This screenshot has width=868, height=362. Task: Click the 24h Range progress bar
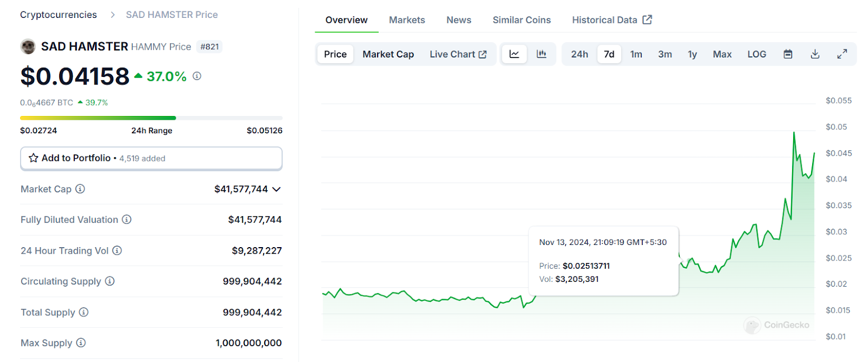[x=151, y=118]
